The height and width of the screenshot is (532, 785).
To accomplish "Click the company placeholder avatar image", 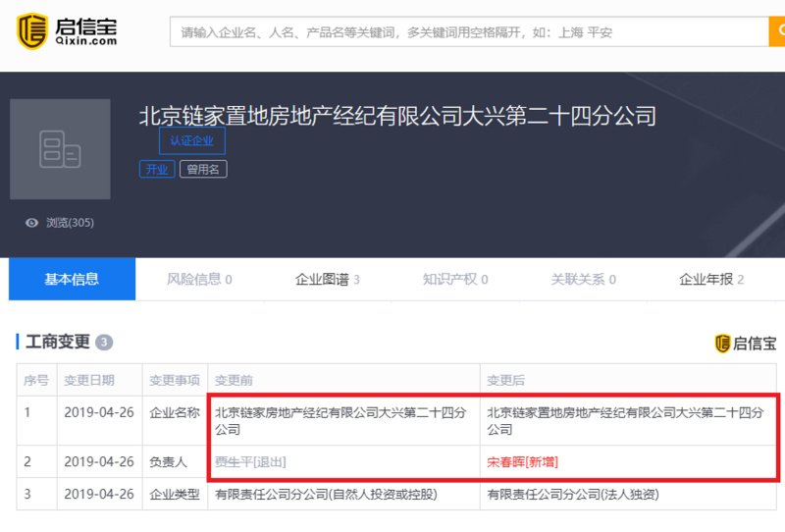I will click(x=60, y=149).
